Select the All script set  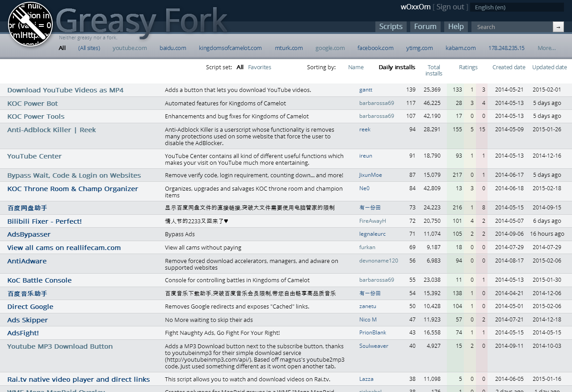tap(240, 67)
